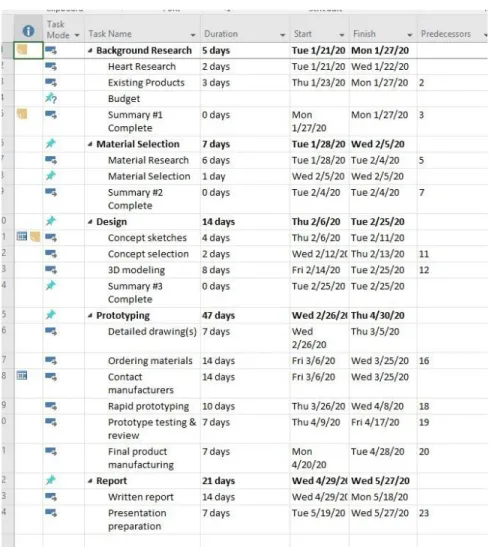
Task: Click auto-scheduled mode icon for Material Research
Action: (x=51, y=160)
